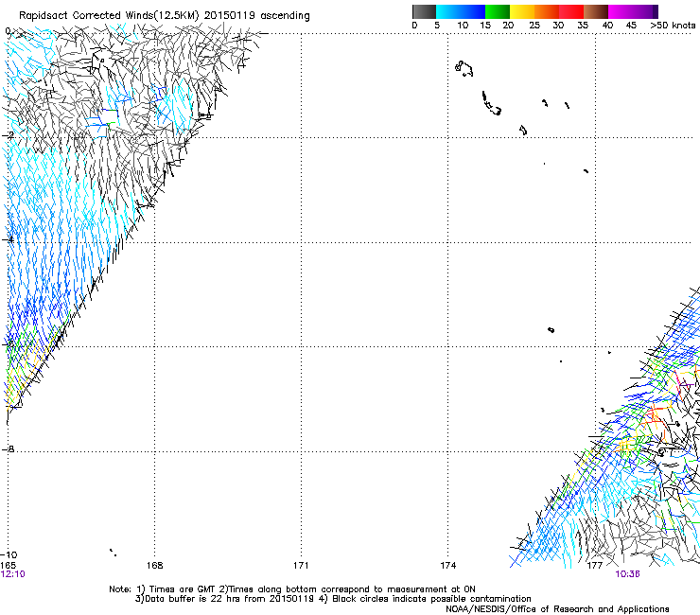700x615 pixels.
Task: Select the red 30-35 knots color segment
Action: point(571,11)
